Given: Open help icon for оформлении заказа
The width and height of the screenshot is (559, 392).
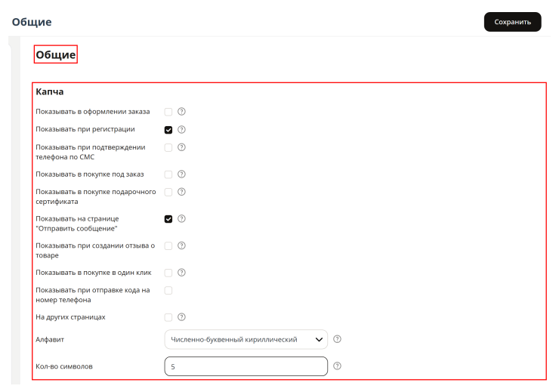Looking at the screenshot, I should click(x=181, y=112).
